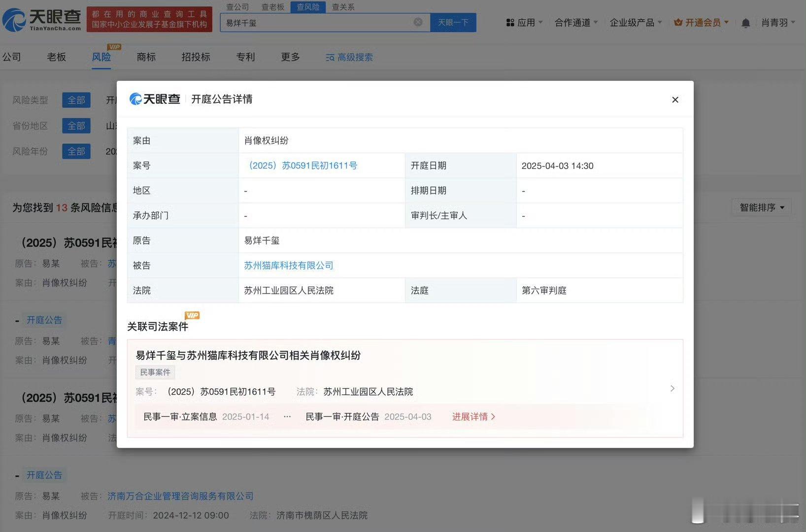This screenshot has width=806, height=532.
Task: Select the 查风险 search tab
Action: click(308, 7)
